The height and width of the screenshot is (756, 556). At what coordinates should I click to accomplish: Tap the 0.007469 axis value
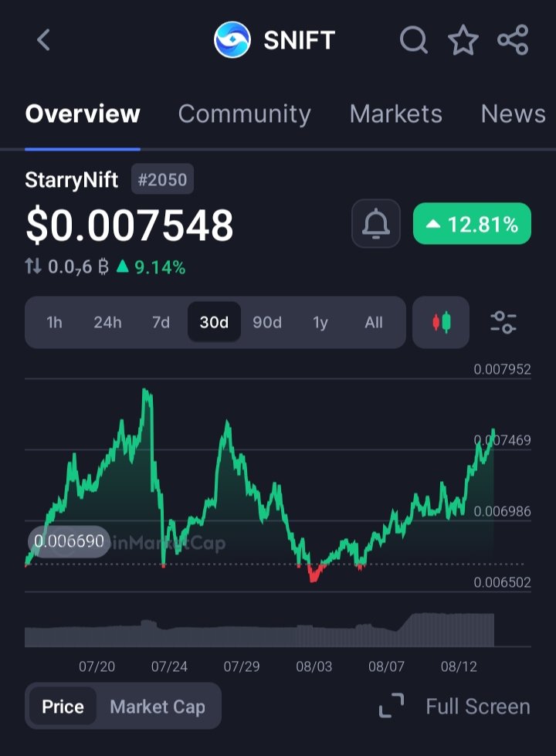click(x=502, y=440)
